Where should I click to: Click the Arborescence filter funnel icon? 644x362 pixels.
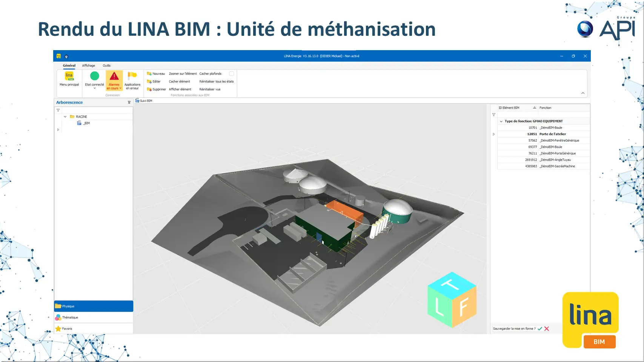[x=58, y=110]
